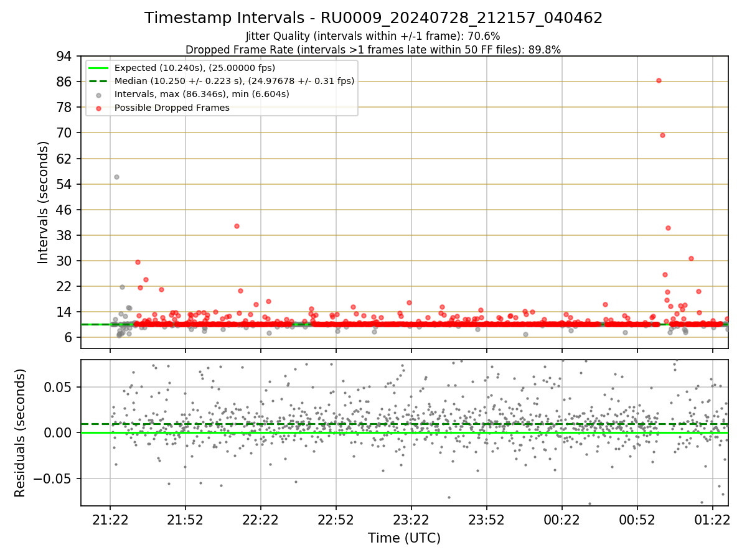Click the y-axis tick label '30'
This screenshot has width=747, height=560.
click(x=65, y=261)
